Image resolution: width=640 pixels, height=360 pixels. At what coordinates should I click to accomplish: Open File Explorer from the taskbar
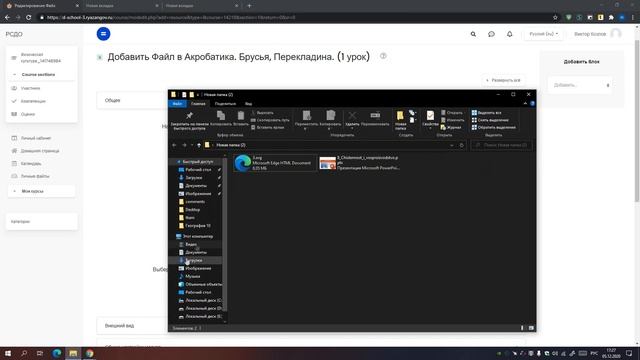(73, 353)
